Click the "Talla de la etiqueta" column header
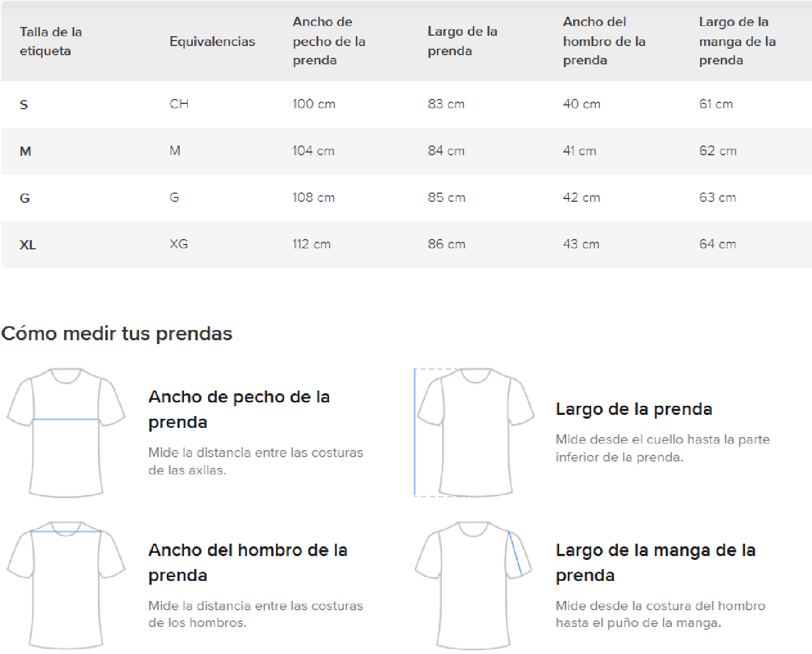Image resolution: width=812 pixels, height=654 pixels. pos(50,41)
